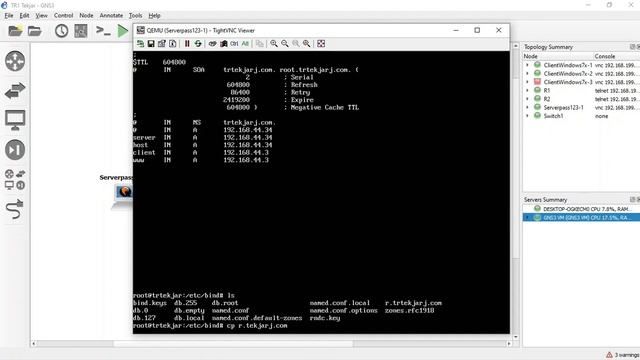Open the Annotate menu in GNS3

point(111,16)
